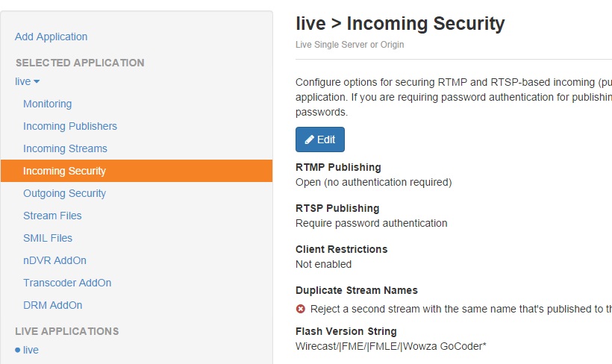
Task: Navigate to Stream Files
Action: (x=52, y=216)
